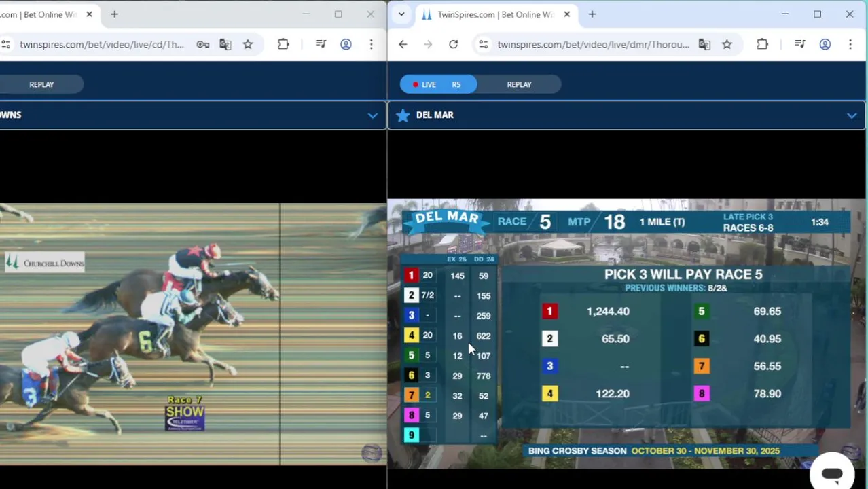
Task: Open a new tab in right window
Action: [x=592, y=14]
